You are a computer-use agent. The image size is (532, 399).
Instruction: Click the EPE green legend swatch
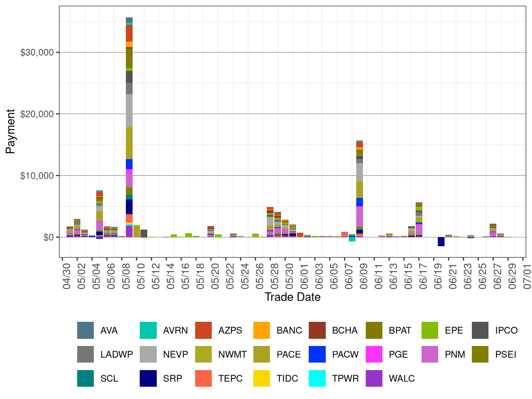pyautogui.click(x=430, y=331)
